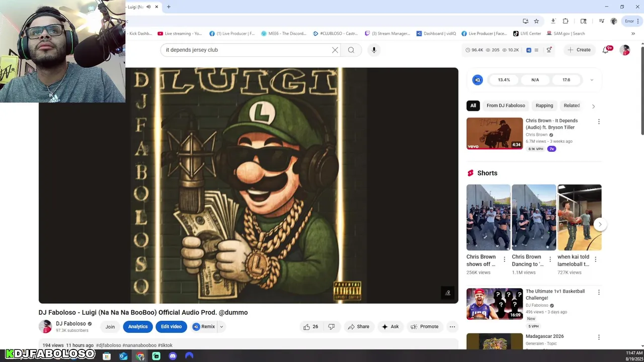Start voice search with microphone icon
The image size is (644, 362).
374,50
